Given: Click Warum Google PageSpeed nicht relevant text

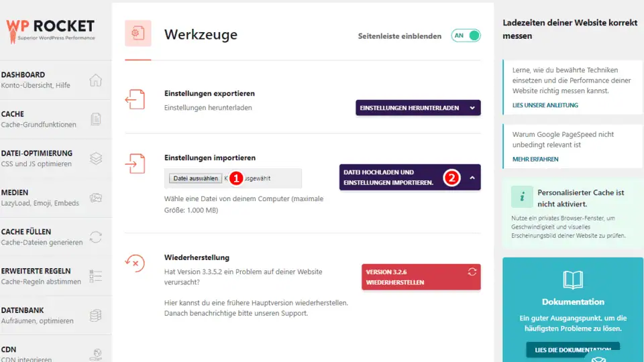Looking at the screenshot, I should [563, 139].
